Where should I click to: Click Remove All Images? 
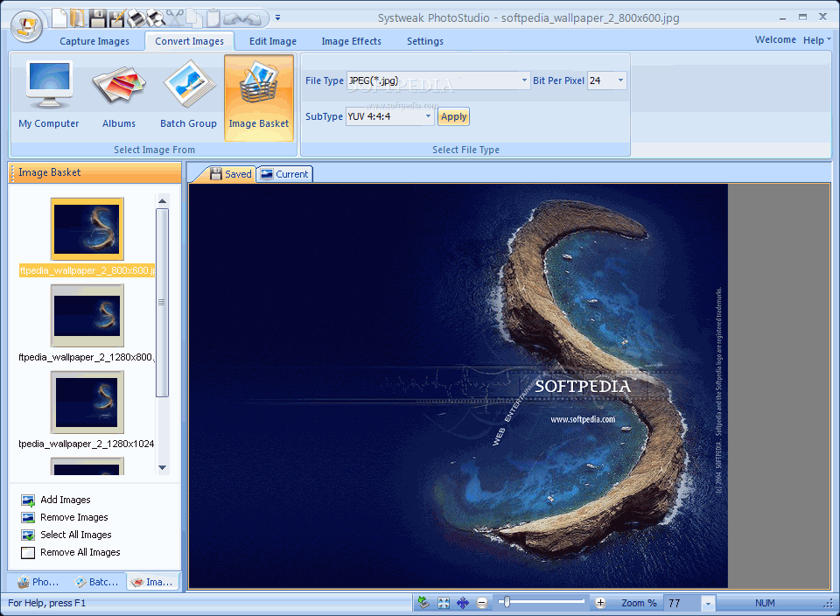coord(71,552)
